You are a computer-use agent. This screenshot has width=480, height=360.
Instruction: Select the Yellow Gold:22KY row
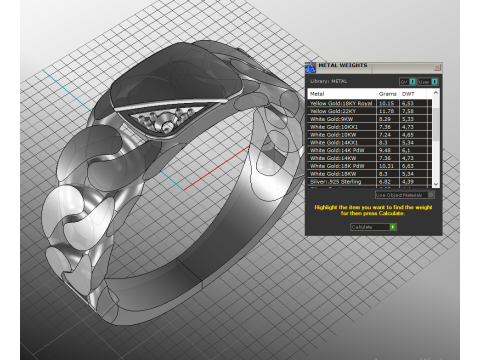click(369, 111)
